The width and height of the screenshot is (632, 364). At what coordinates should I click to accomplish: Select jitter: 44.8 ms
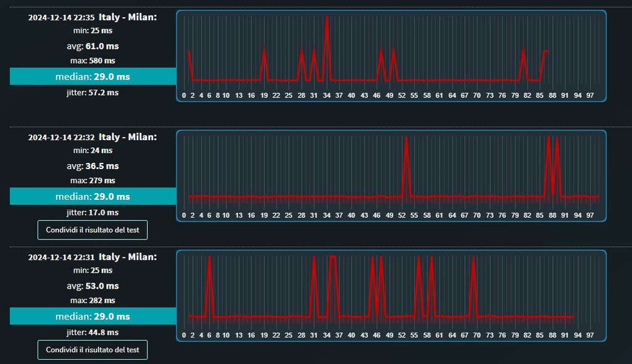point(93,332)
